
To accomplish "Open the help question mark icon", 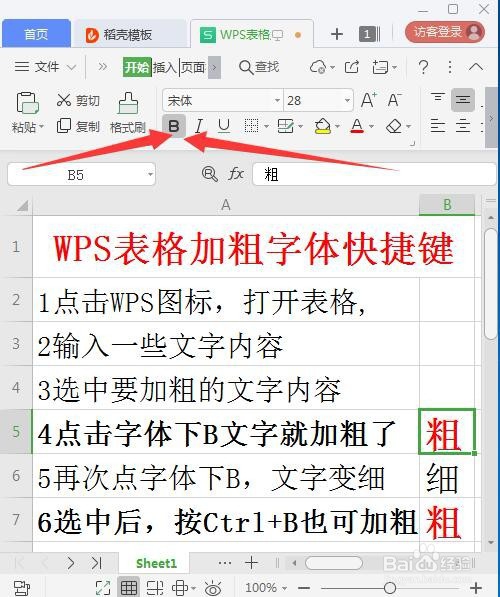I will (423, 67).
